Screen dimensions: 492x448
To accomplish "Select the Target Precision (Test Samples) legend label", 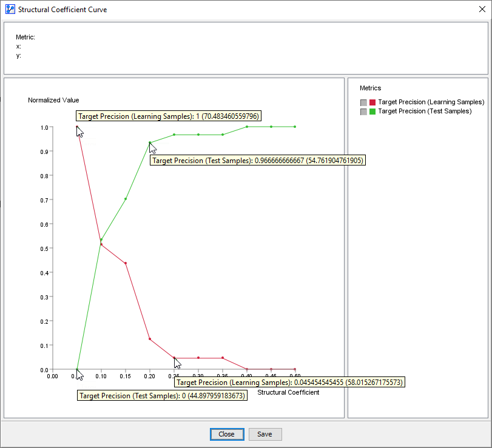I will tap(425, 112).
